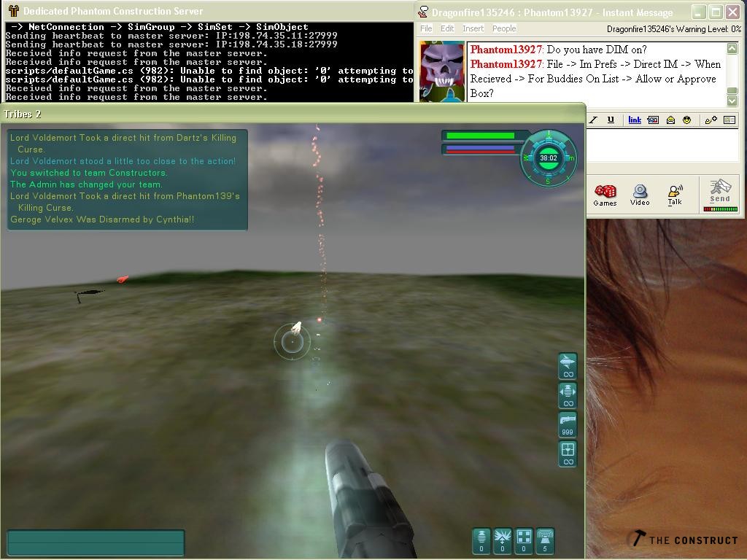Click 'Dragonfire135246's Warning Level: 0%' text
The width and height of the screenshot is (747, 560).
click(x=673, y=29)
